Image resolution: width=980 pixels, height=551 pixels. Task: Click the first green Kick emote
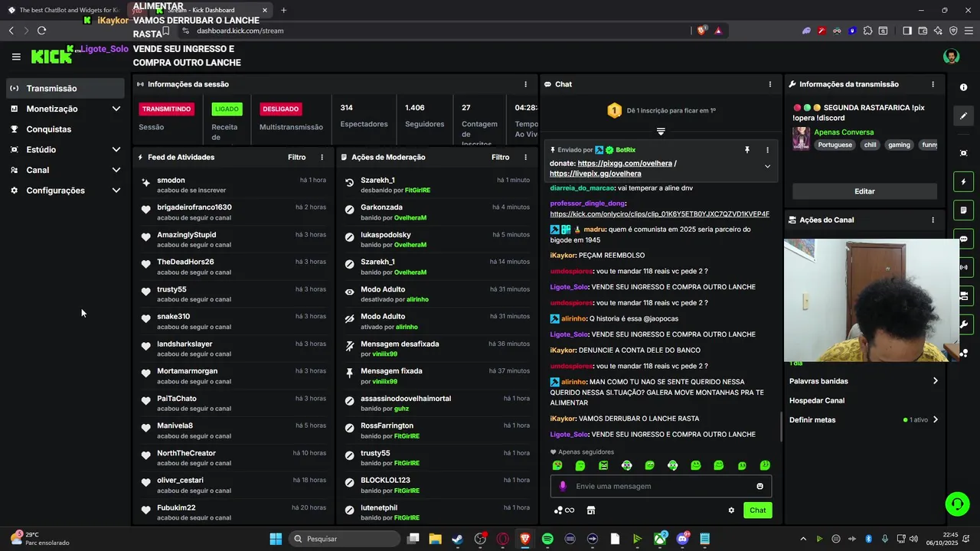[557, 465]
